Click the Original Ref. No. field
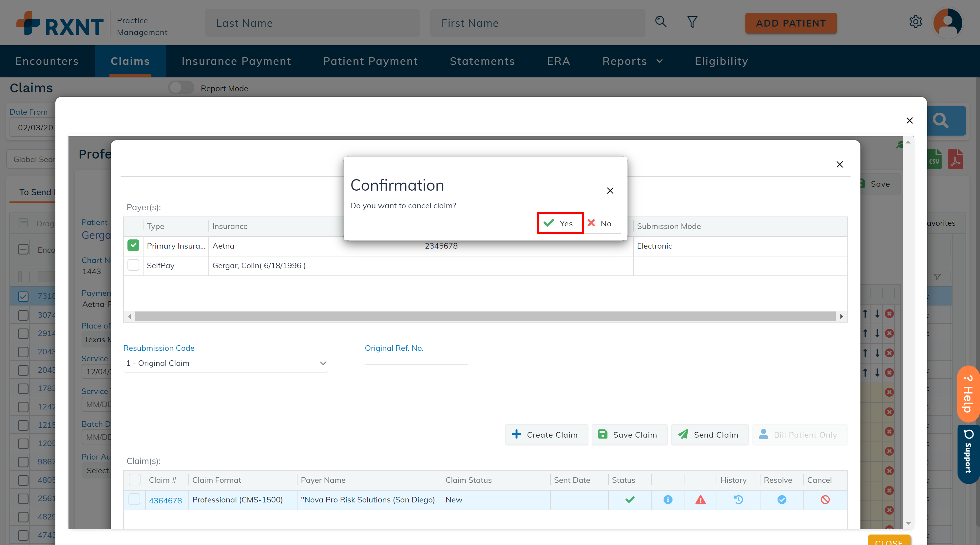The height and width of the screenshot is (545, 980). pos(415,359)
